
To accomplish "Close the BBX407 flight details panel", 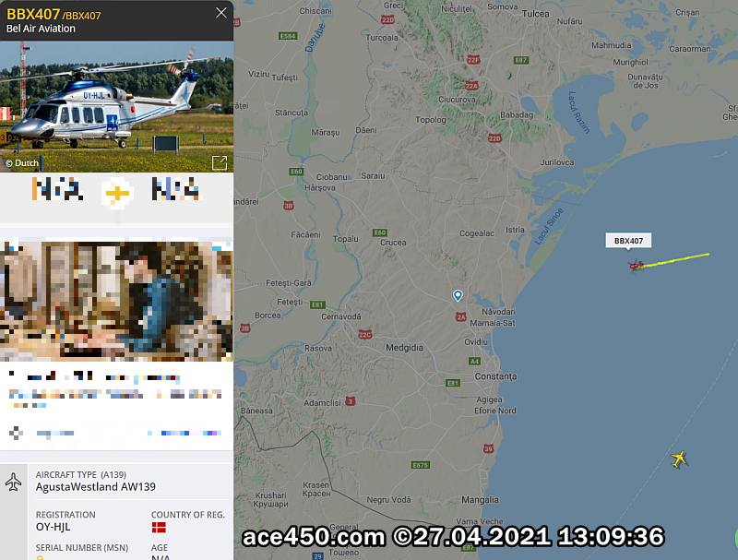I will coord(221,13).
